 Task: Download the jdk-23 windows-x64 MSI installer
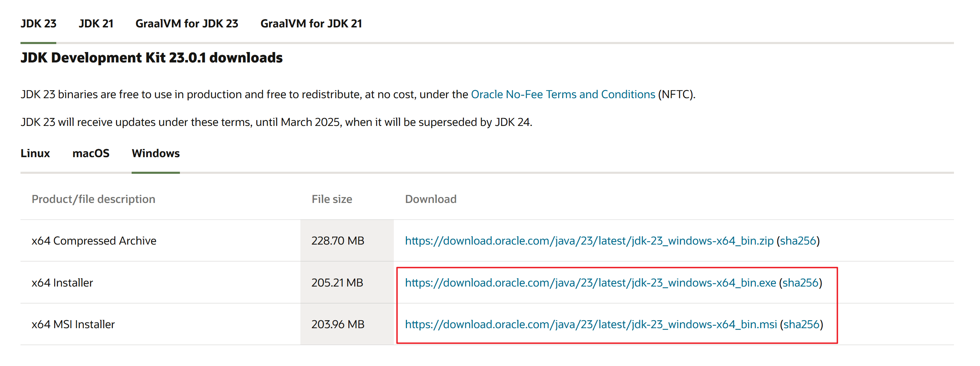(590, 324)
